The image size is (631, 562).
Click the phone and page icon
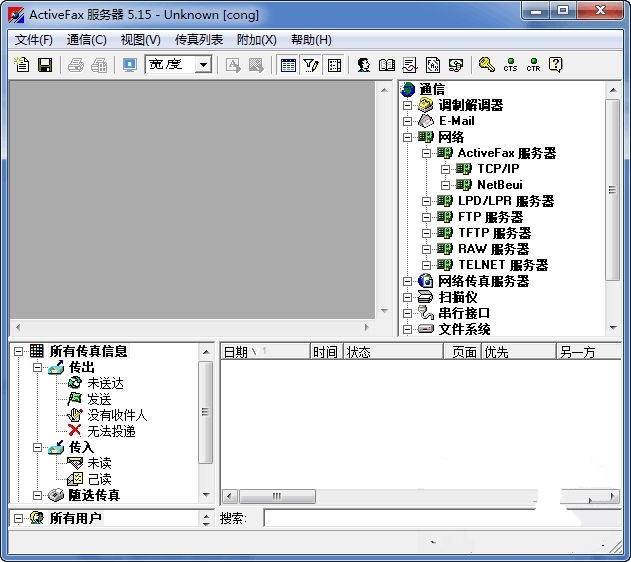(456, 64)
